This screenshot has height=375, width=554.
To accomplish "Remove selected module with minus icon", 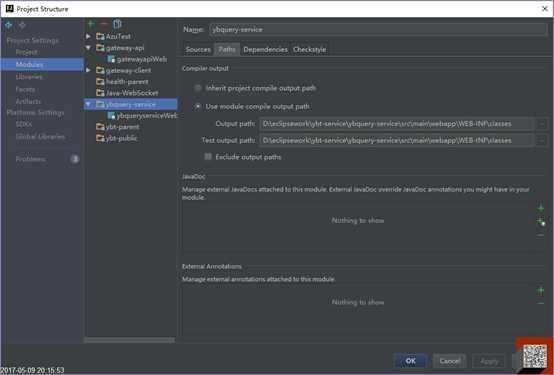I will 104,24.
